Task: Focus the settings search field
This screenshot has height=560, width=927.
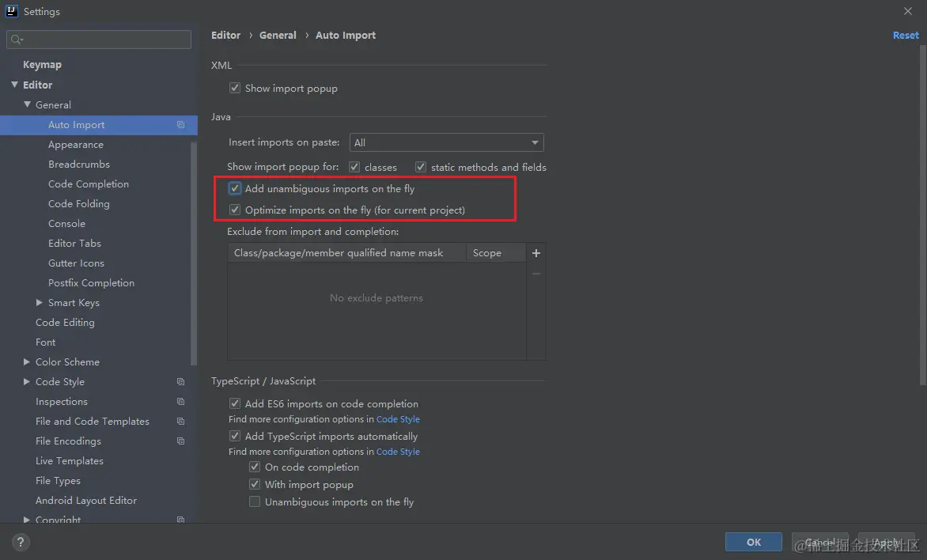Action: click(x=99, y=40)
